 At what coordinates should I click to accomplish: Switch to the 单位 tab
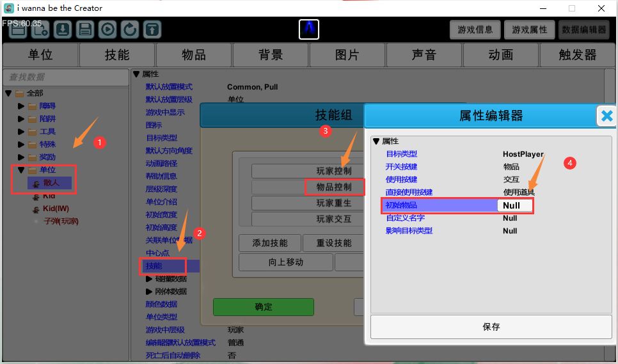(40, 55)
